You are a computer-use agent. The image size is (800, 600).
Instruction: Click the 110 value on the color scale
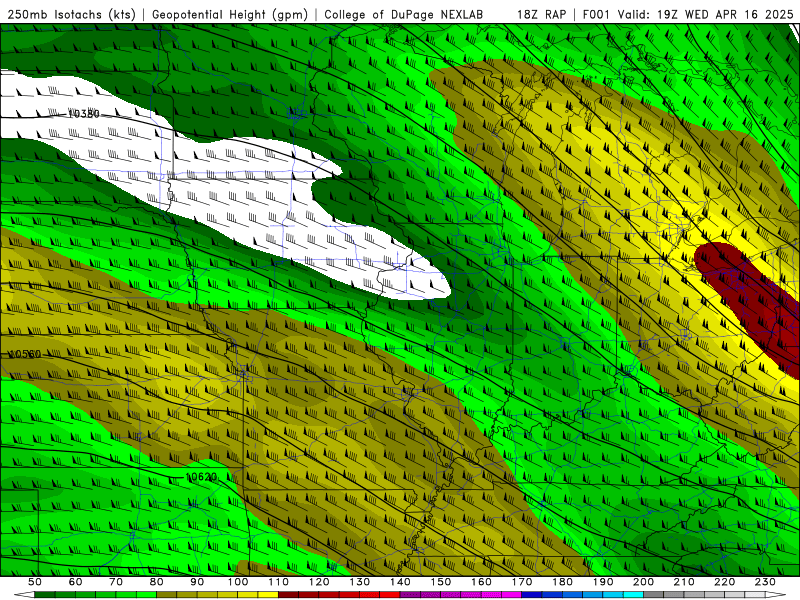coord(278,582)
